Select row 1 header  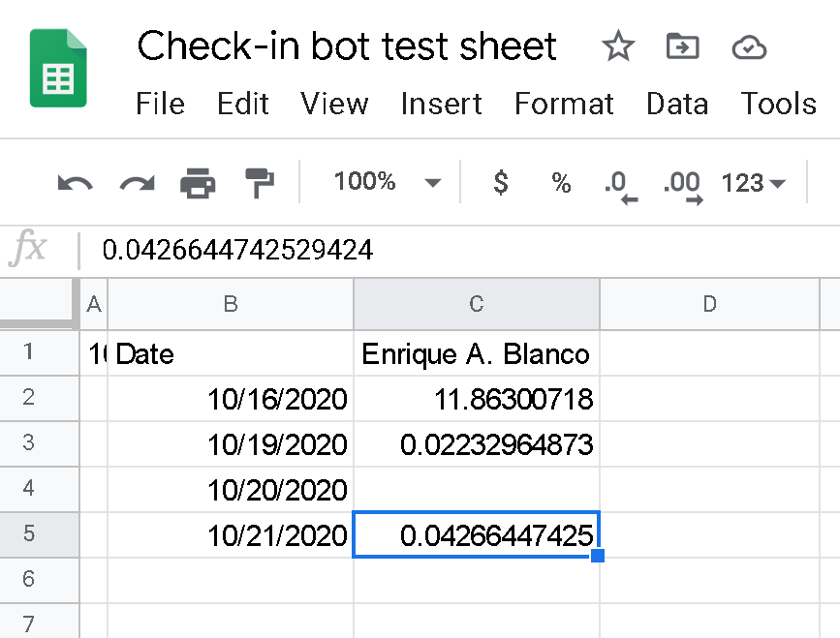coord(39,352)
